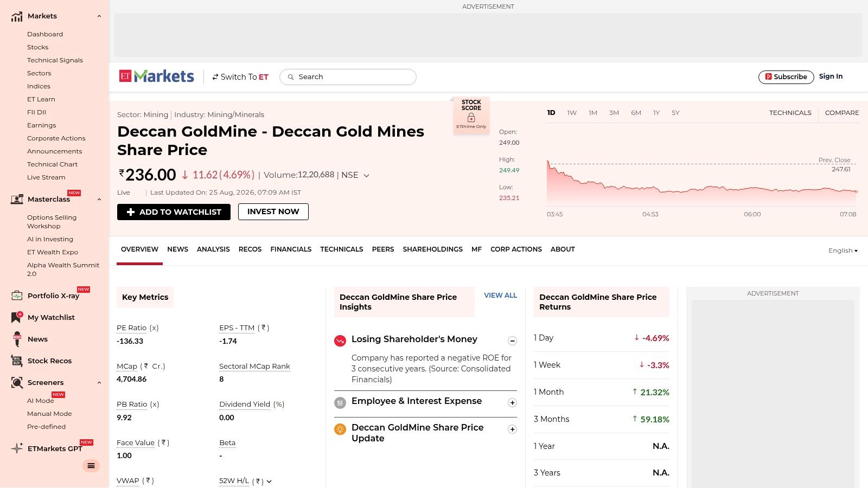Open Pre-defined screeners
The height and width of the screenshot is (488, 868).
click(46, 427)
